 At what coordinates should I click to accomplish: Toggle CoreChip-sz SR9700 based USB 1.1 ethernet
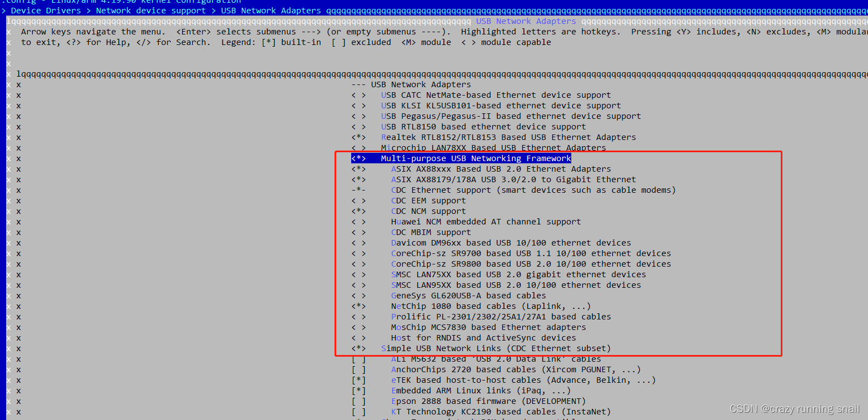click(511, 253)
